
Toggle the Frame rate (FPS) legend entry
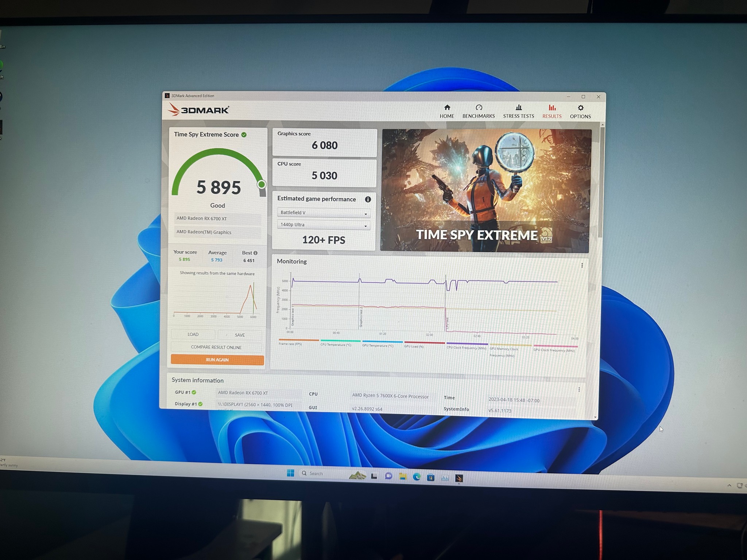299,342
